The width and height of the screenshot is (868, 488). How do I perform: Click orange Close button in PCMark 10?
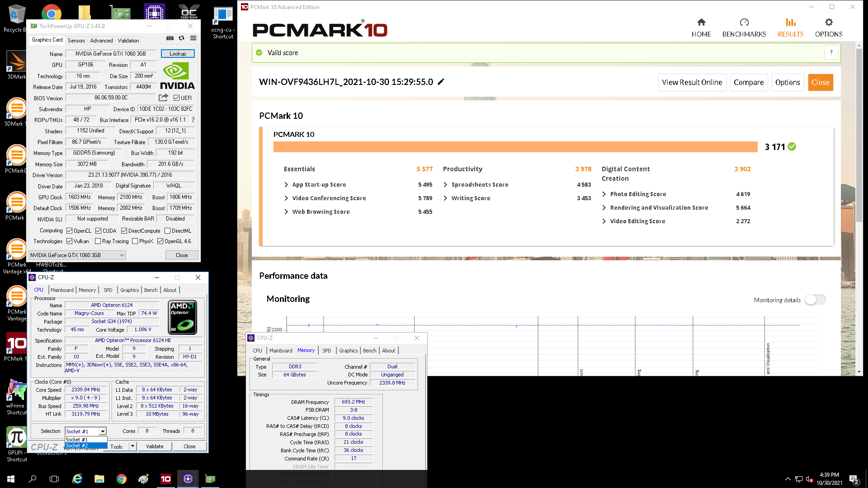click(821, 82)
